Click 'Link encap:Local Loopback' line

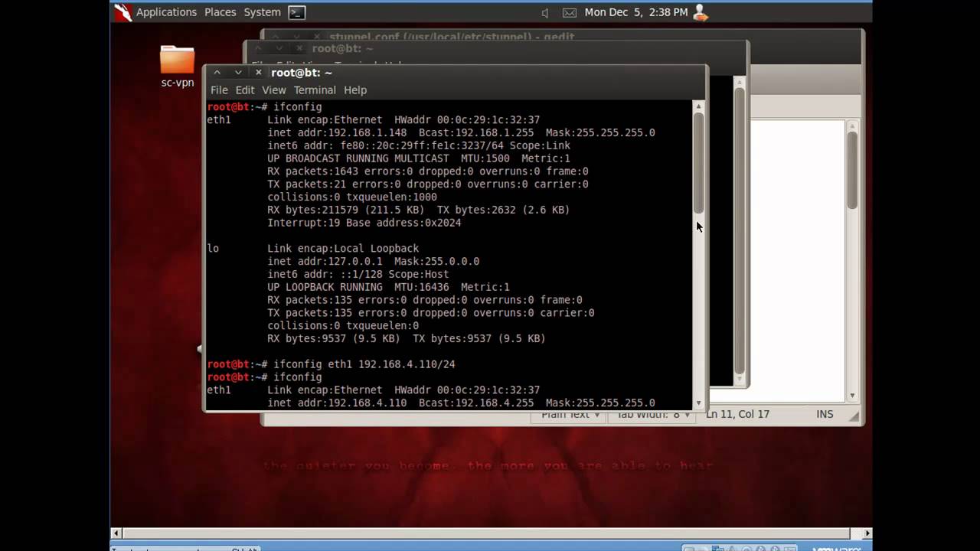343,248
